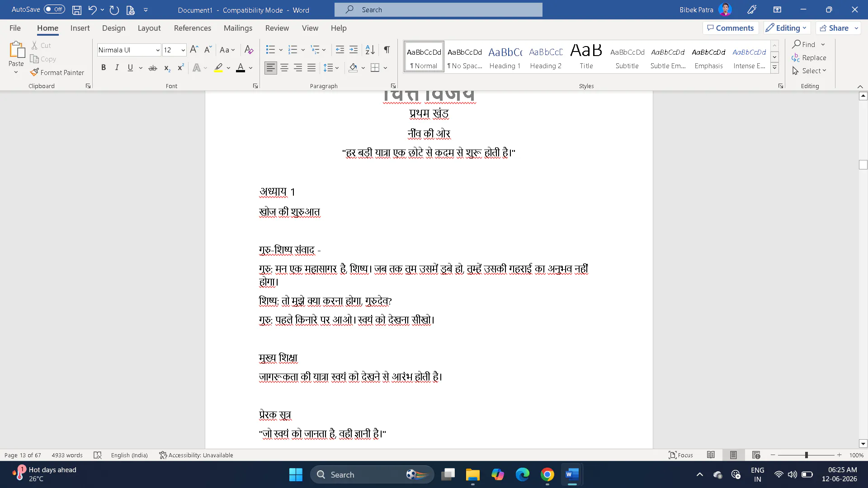
Task: Switch to Web Layout view
Action: click(756, 455)
